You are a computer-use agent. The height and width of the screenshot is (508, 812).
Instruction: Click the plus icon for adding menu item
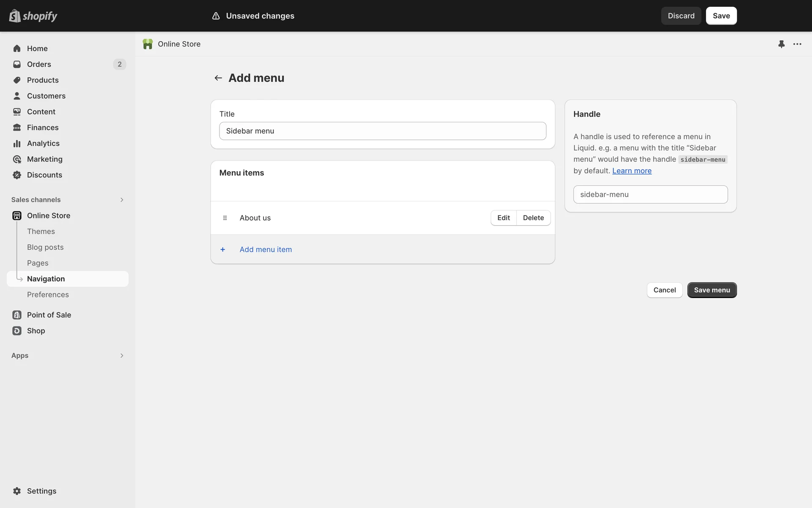[223, 249]
